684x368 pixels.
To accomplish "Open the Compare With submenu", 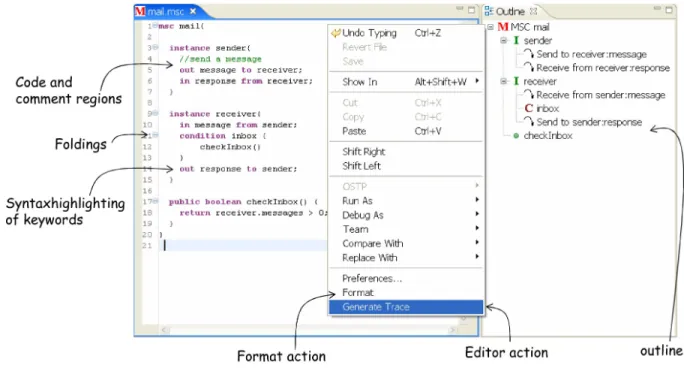I will (406, 244).
